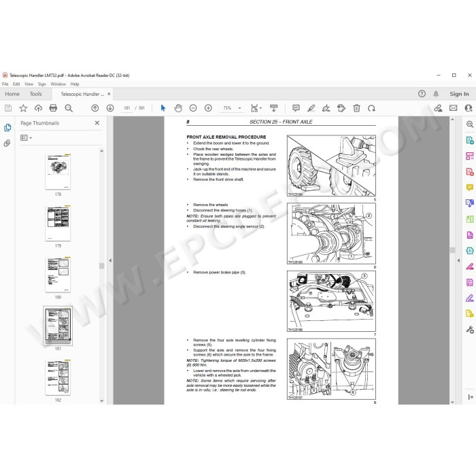Close the Telescopic Handler document tab

click(109, 94)
